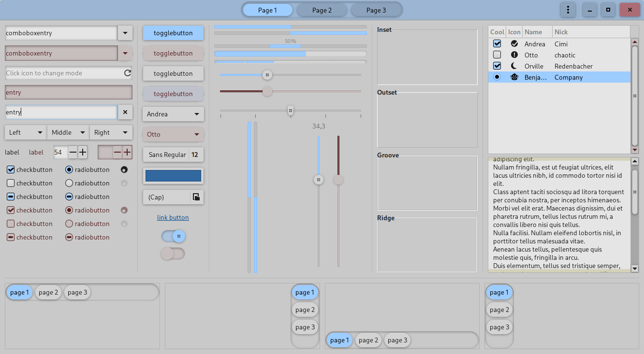Sort by Nick column header
The image size is (644, 354).
click(591, 32)
